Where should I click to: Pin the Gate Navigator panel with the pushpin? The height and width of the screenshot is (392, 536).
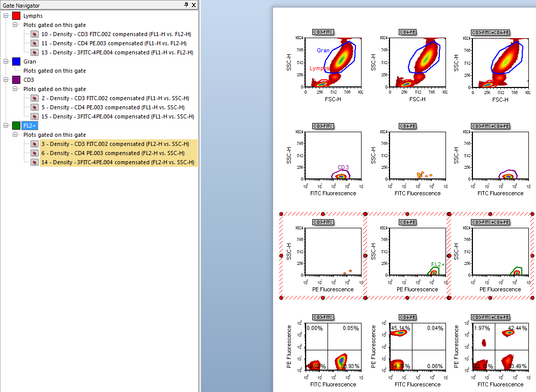coord(186,5)
